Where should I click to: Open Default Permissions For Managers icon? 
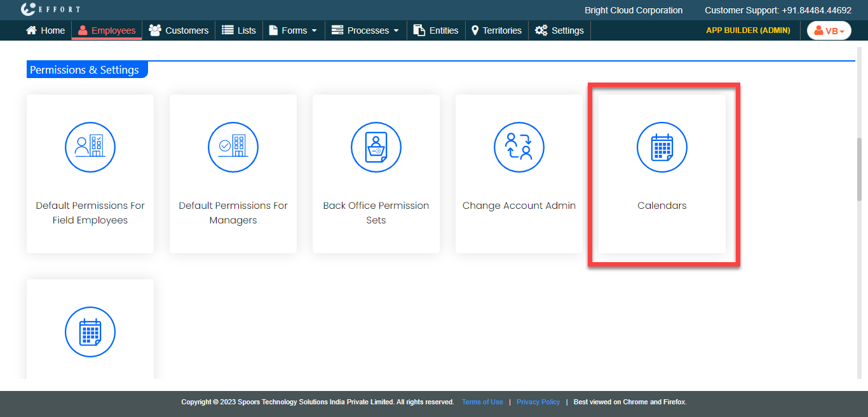click(x=233, y=147)
